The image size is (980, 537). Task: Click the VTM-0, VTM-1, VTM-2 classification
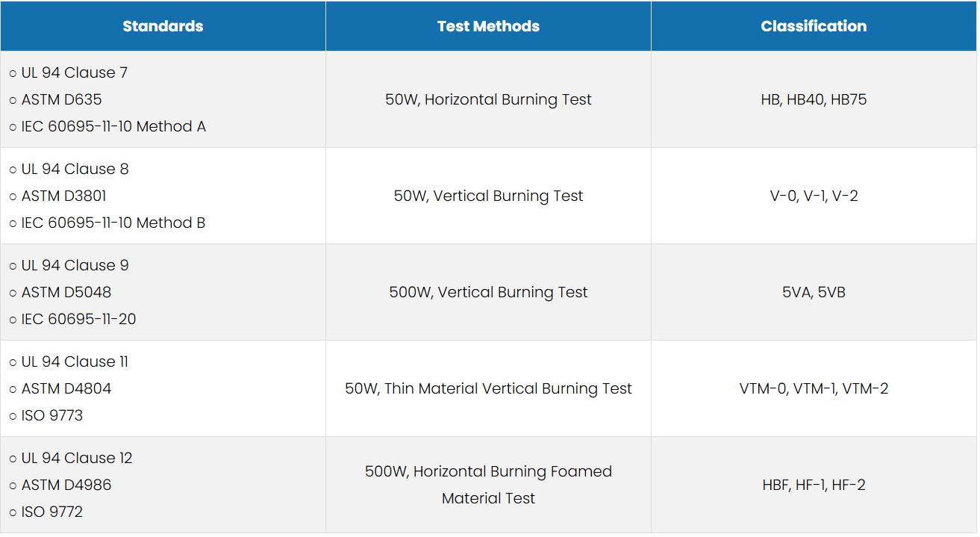[x=814, y=388]
